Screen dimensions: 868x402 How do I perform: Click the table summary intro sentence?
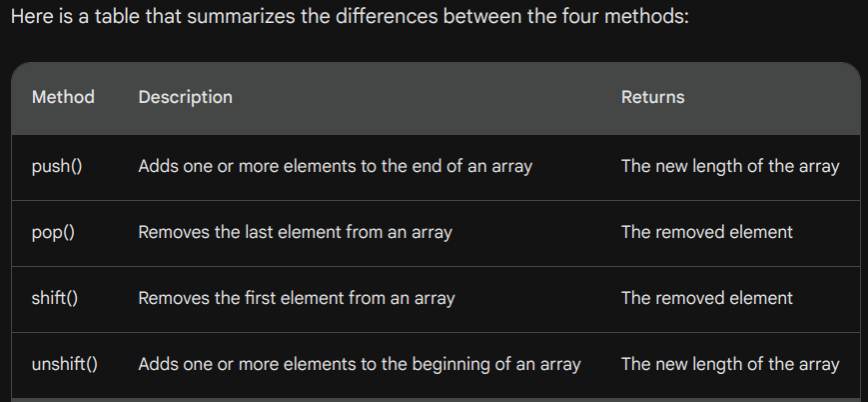350,16
